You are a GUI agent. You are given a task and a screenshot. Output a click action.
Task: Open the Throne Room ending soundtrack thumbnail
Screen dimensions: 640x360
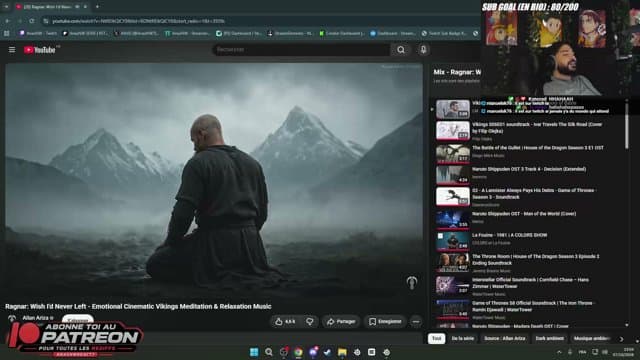453,262
